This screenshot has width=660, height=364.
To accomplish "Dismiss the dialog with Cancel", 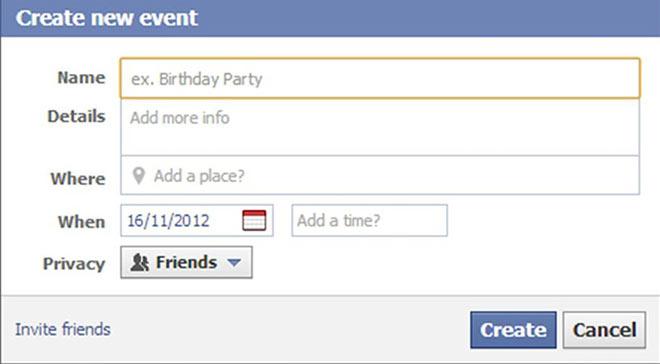I will [x=604, y=330].
